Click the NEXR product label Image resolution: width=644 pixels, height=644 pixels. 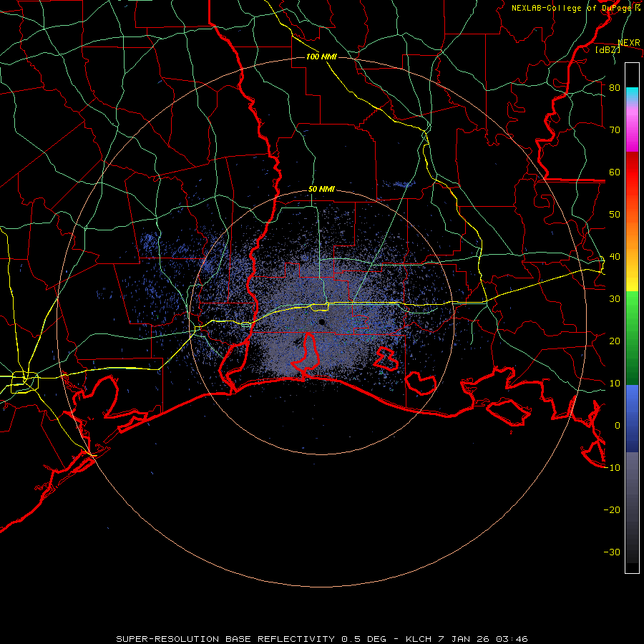click(x=629, y=43)
